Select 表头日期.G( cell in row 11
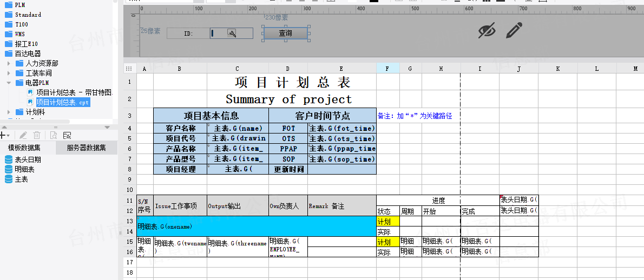 pos(519,201)
